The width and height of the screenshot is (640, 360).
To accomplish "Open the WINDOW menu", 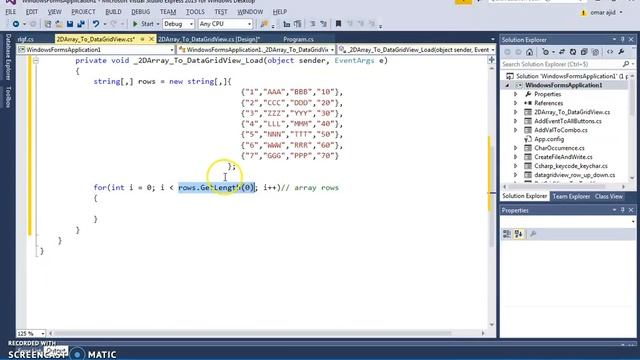I will pos(250,12).
